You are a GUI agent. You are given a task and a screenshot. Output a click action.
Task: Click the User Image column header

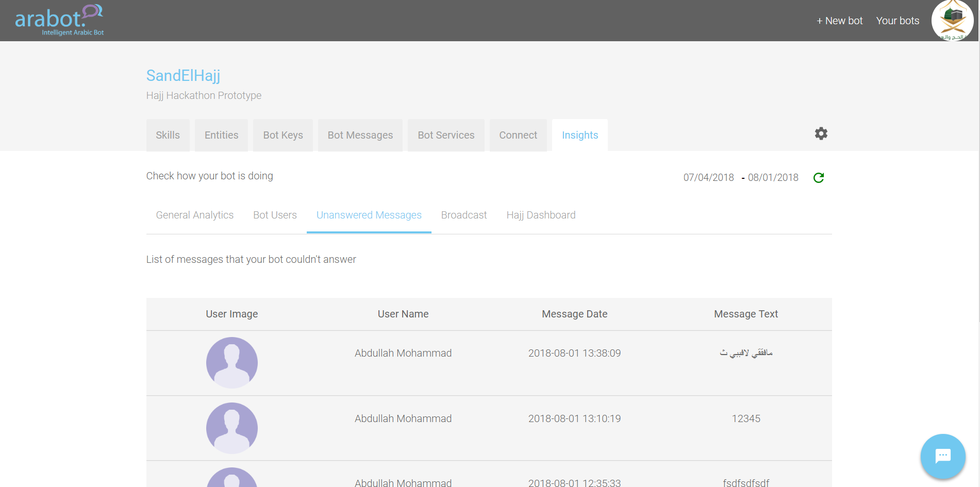[x=232, y=314]
